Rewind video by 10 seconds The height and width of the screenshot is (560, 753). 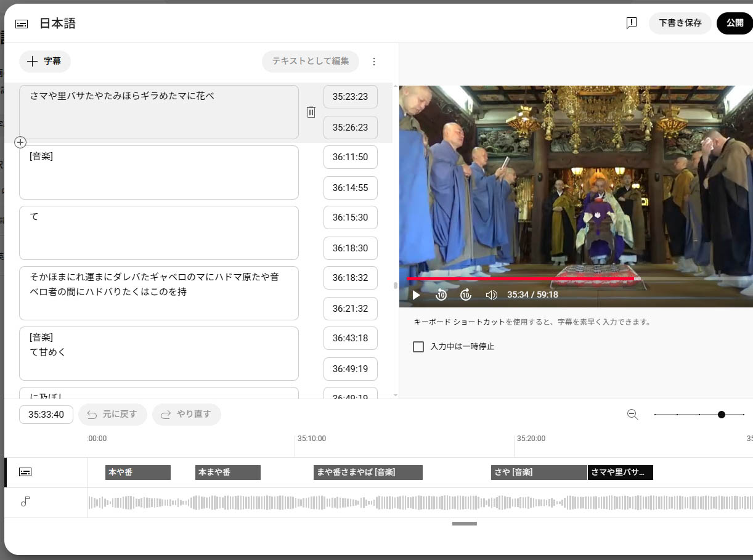(x=441, y=295)
